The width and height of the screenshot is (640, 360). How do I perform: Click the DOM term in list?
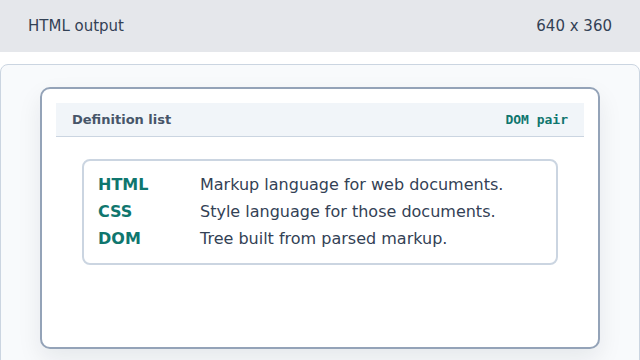pos(119,238)
